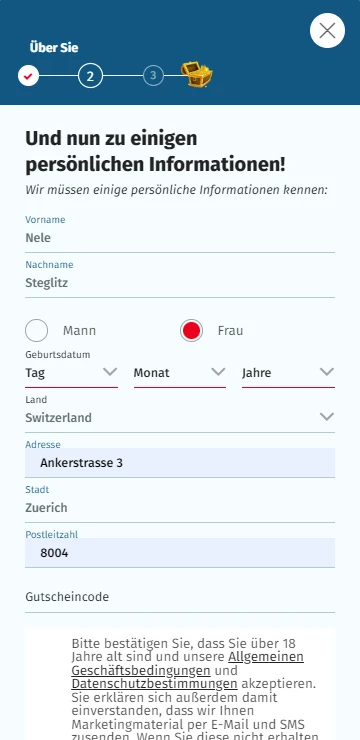Go to step 2 circle

pyautogui.click(x=90, y=76)
